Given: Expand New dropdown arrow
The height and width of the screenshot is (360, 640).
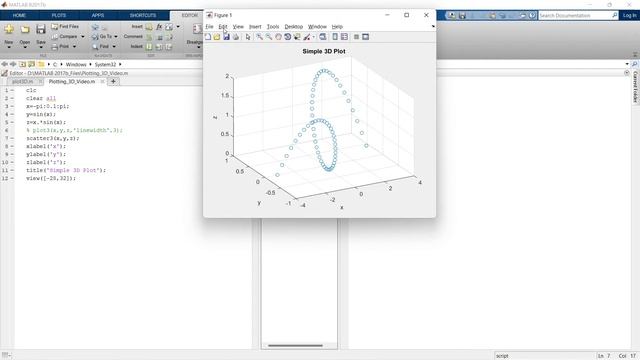Looking at the screenshot, I should 9,47.
